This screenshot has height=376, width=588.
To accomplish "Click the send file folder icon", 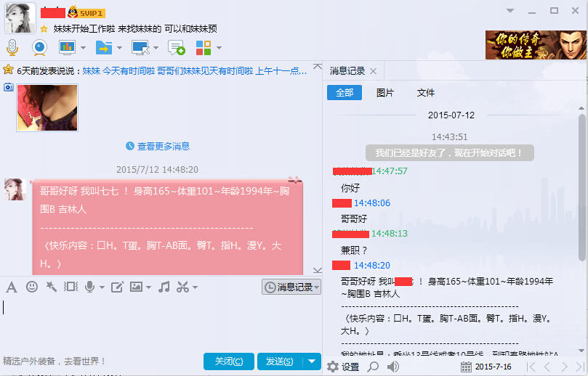I will (x=104, y=48).
